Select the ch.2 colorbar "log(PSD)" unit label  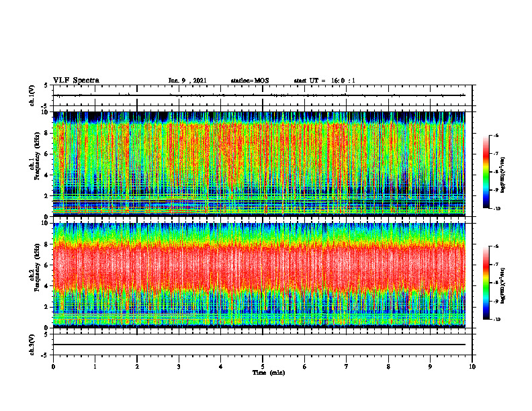tap(503, 286)
